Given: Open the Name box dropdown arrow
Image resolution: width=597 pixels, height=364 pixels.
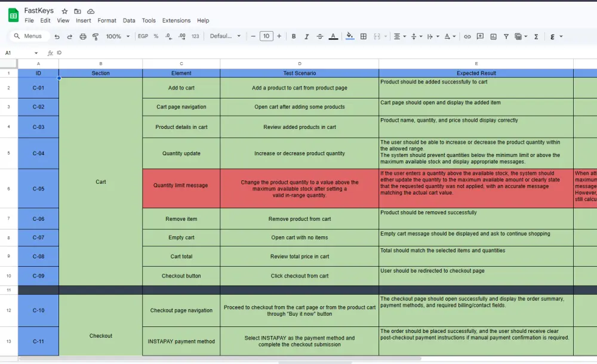Looking at the screenshot, I should tap(36, 53).
